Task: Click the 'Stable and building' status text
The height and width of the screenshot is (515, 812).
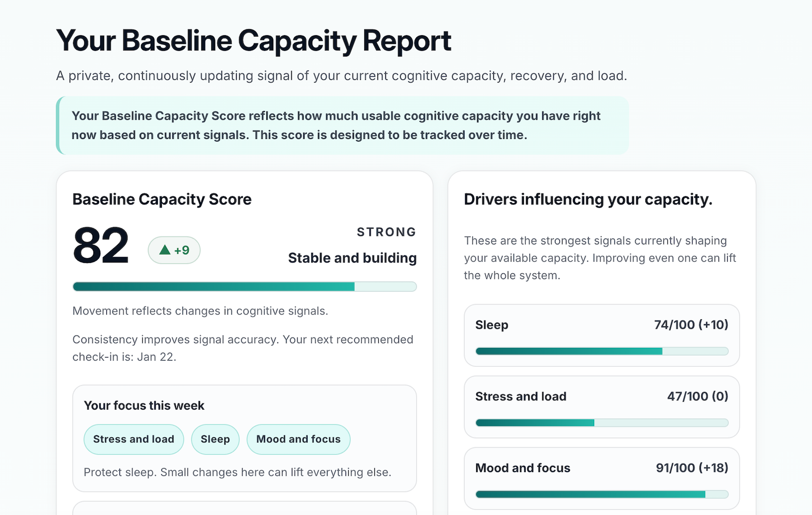Action: [x=352, y=257]
